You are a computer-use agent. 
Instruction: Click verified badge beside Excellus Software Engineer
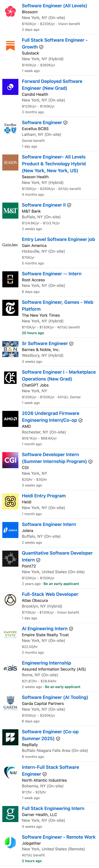(x=65, y=123)
